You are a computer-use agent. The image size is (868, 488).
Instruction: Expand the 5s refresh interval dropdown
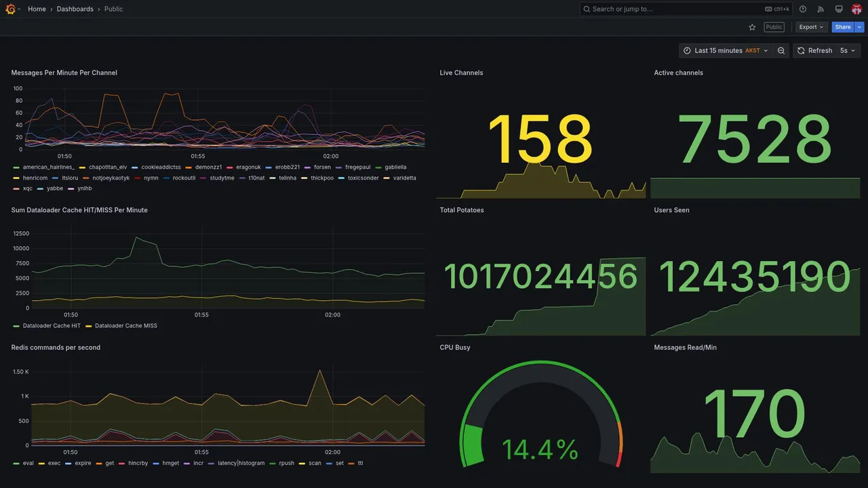point(848,51)
